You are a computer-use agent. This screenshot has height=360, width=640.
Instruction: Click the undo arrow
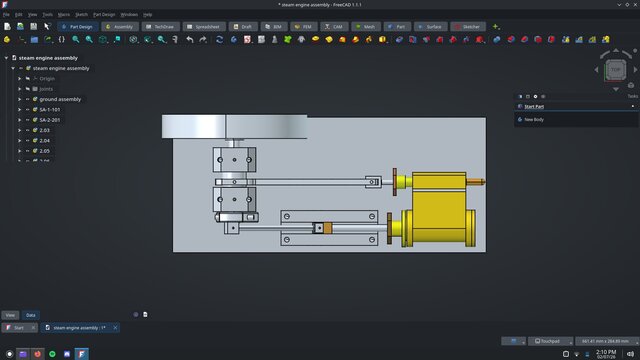coord(190,40)
